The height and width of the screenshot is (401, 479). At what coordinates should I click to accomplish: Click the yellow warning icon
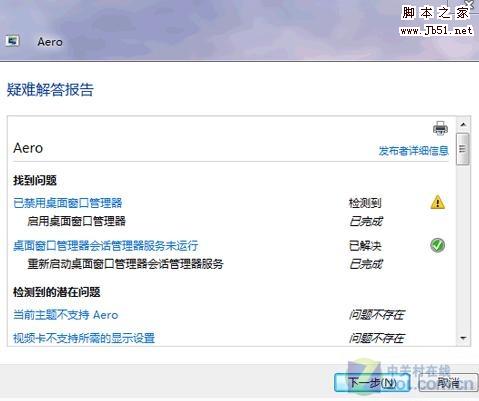point(437,202)
